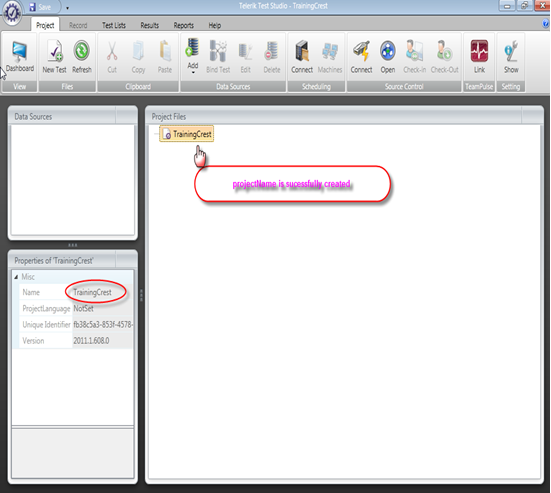Open the quick access toolbar dropdown arrow
This screenshot has width=551, height=493.
point(67,8)
